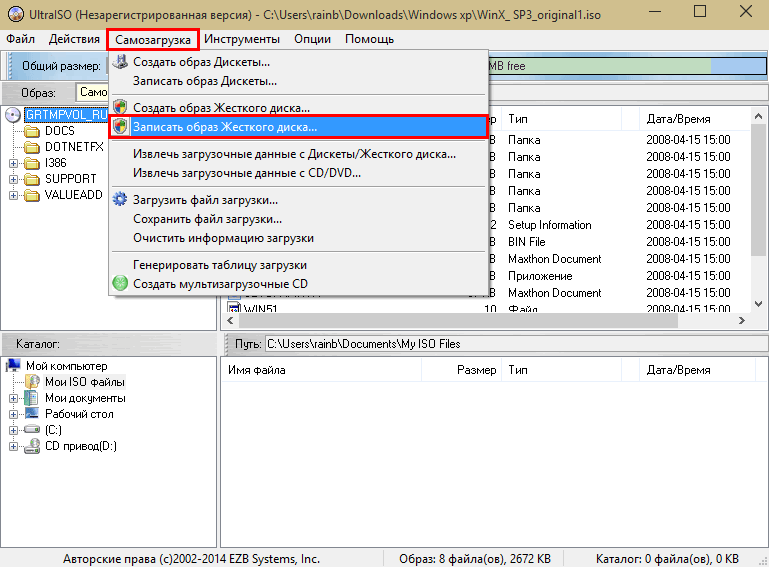
Task: Expand the CD привод(D:) node
Action: (13, 446)
